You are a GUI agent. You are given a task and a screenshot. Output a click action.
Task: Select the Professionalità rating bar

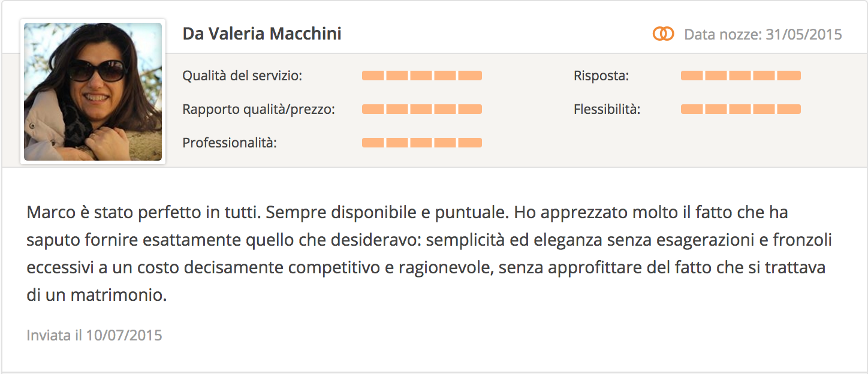pyautogui.click(x=422, y=143)
